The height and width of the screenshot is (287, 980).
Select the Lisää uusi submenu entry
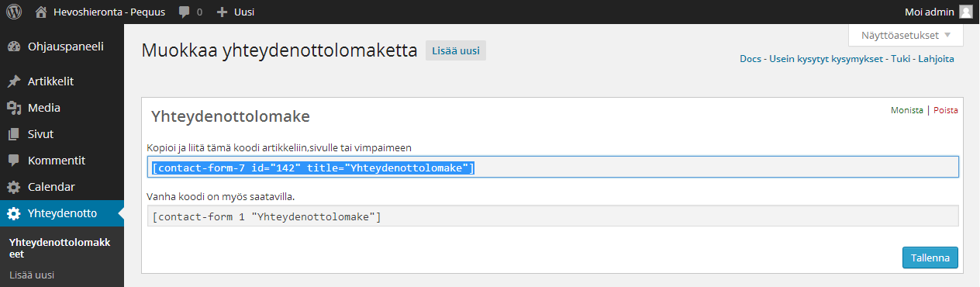pos(31,275)
